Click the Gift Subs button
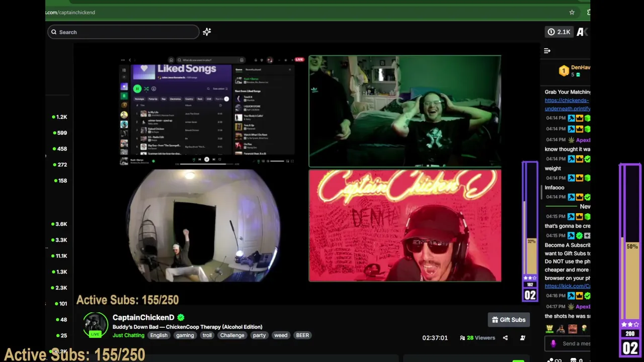The width and height of the screenshot is (644, 362). (509, 320)
